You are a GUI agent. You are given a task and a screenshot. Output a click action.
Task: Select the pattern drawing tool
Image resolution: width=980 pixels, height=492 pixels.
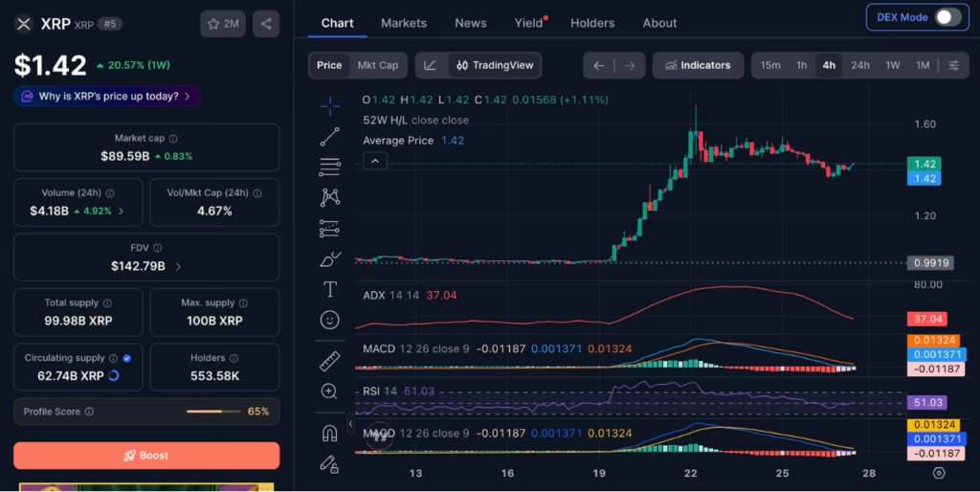(x=330, y=197)
